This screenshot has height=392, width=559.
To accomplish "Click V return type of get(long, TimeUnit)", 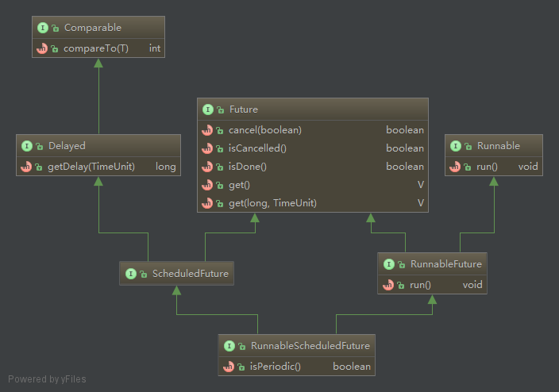I will pos(421,203).
